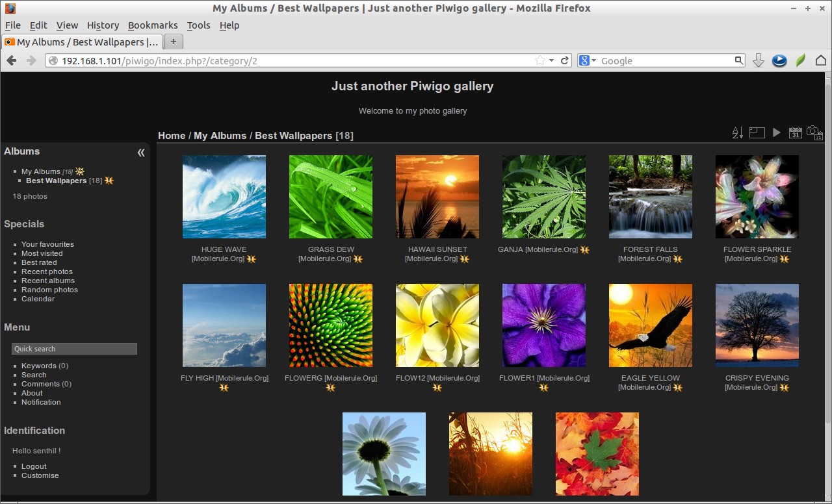The image size is (832, 504).
Task: Bookmark this page with star icon
Action: pos(539,60)
